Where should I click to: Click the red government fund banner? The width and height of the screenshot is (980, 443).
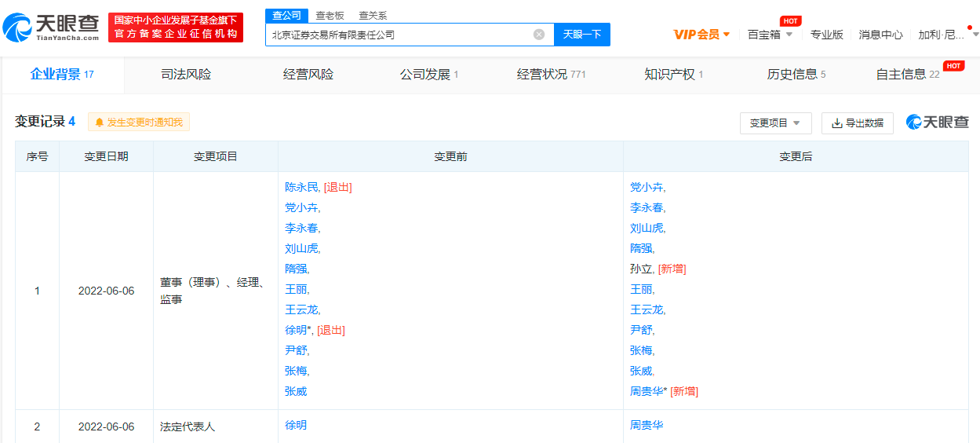coord(176,27)
